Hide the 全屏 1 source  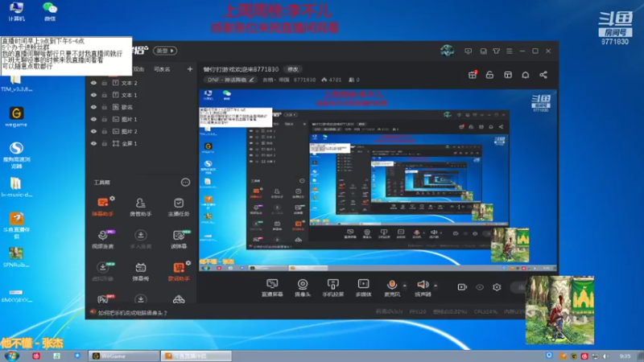[x=93, y=144]
